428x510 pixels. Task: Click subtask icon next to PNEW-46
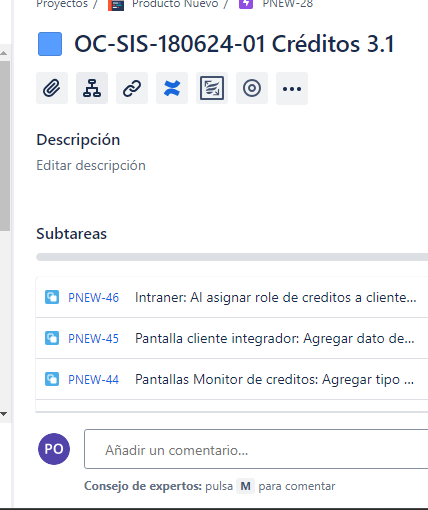[x=52, y=297]
